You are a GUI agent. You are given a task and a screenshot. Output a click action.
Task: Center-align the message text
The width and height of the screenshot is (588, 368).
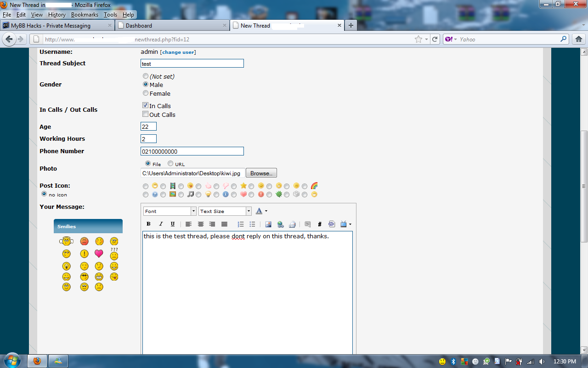coord(201,224)
